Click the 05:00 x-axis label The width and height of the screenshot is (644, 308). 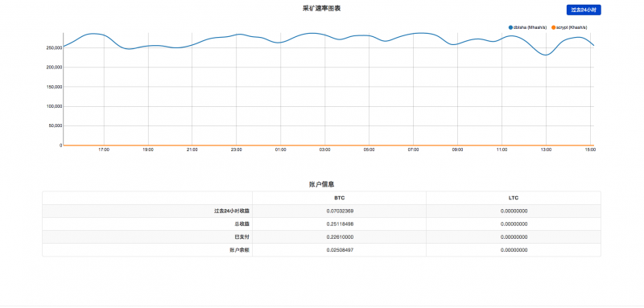point(369,150)
